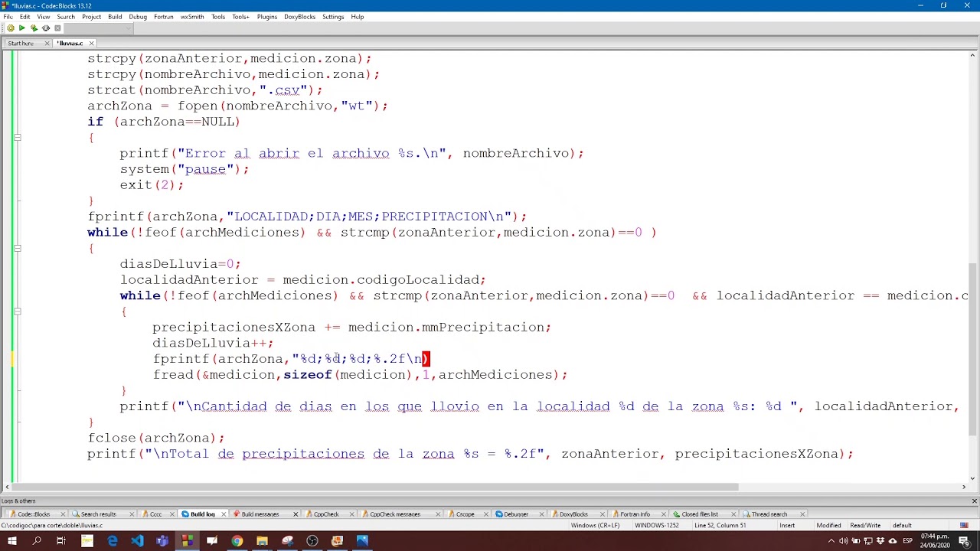Screen dimensions: 980x551
Task: Open the Build menu
Action: 115,17
